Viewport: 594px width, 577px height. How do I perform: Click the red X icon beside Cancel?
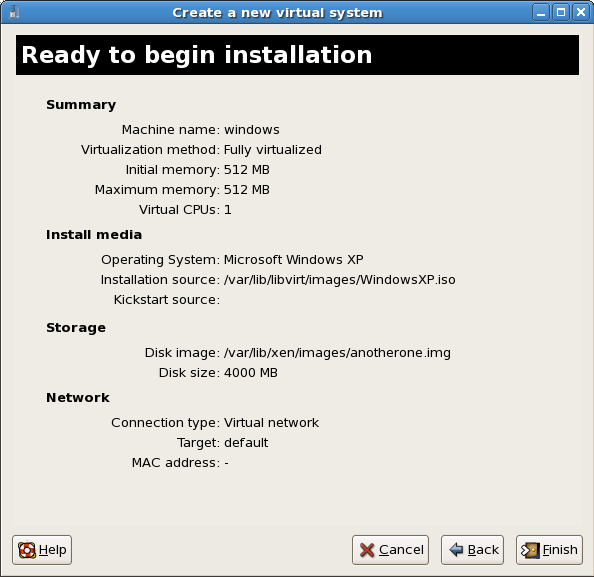point(367,550)
